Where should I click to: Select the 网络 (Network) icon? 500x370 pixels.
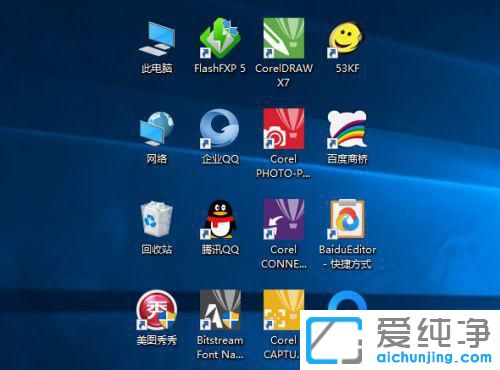(x=157, y=129)
